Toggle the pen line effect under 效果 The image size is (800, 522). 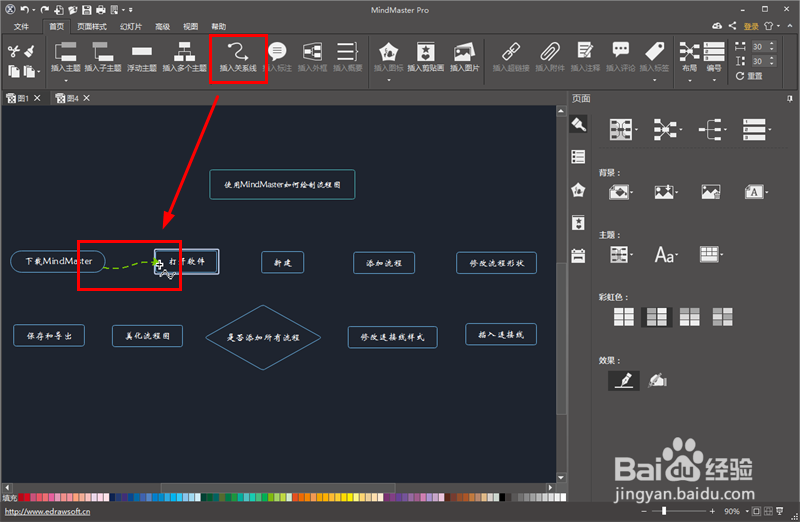[x=623, y=381]
